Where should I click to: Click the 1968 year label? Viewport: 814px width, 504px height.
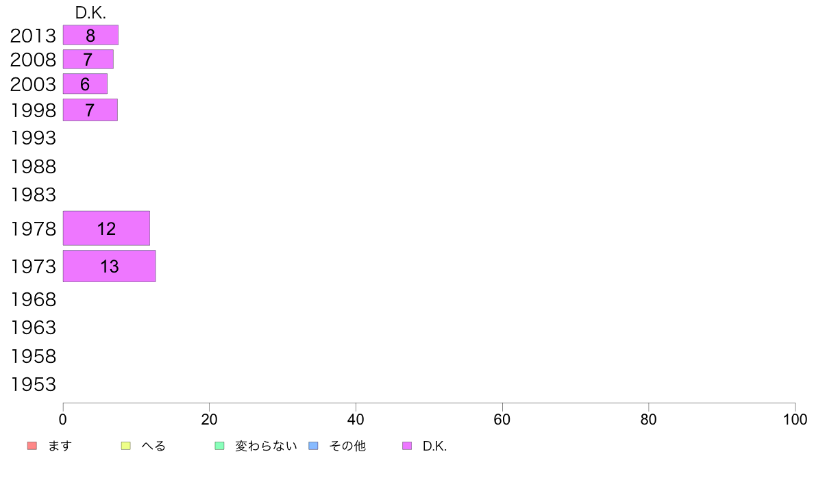(x=33, y=299)
